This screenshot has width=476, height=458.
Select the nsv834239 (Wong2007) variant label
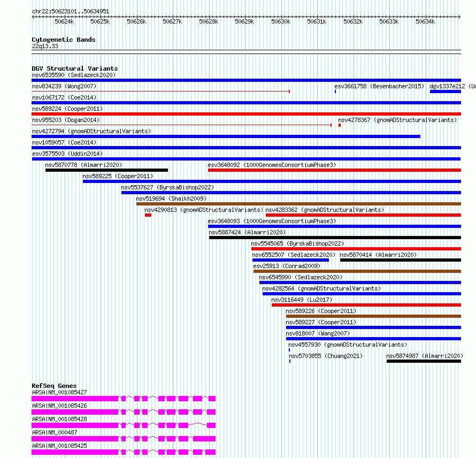click(64, 86)
